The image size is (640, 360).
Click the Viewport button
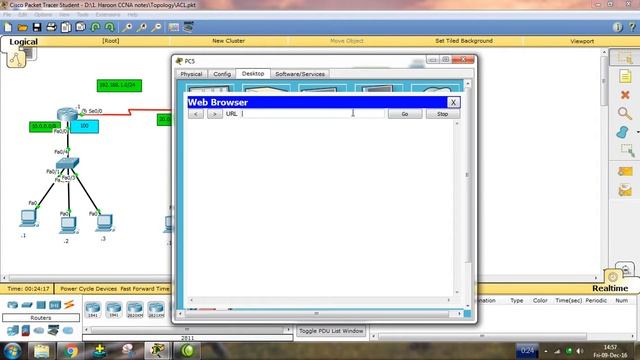click(x=582, y=41)
